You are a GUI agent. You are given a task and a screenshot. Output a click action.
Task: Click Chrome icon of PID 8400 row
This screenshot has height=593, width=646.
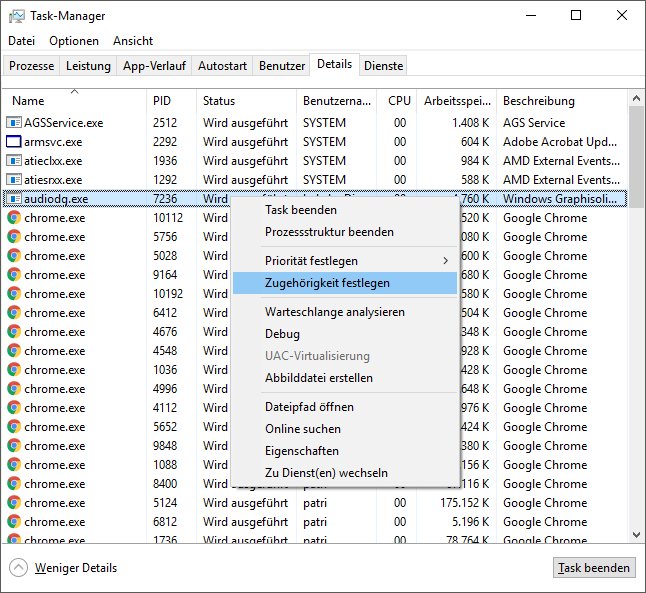coord(14,483)
